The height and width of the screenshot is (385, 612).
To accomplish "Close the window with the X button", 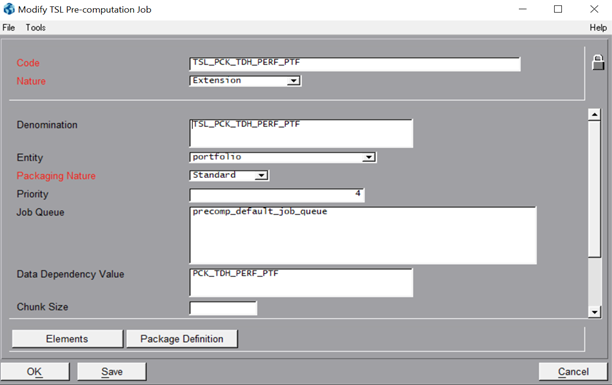I will [594, 9].
